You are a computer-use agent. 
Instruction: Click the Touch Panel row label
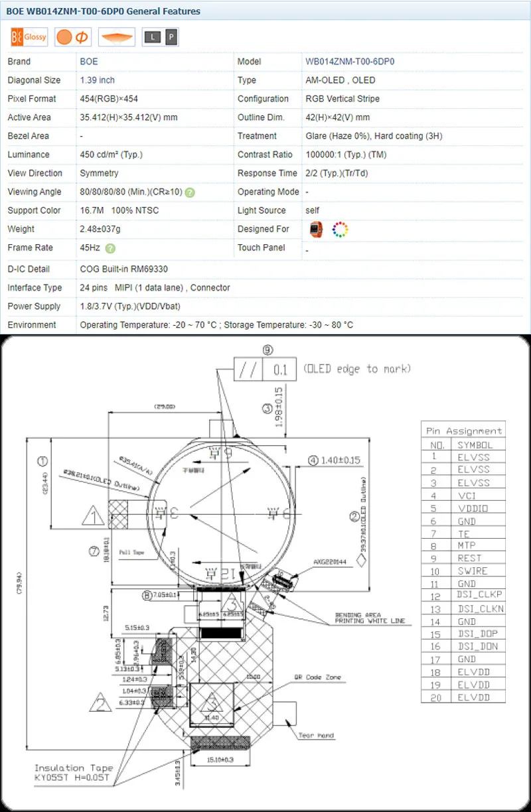click(262, 247)
